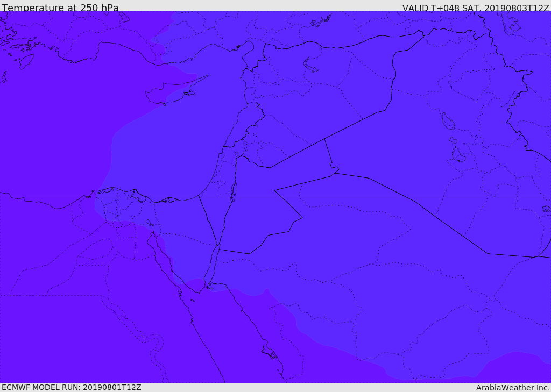Click the 'ArabiaWeather Inc' credit text
The width and height of the screenshot is (551, 392).
pyautogui.click(x=512, y=388)
